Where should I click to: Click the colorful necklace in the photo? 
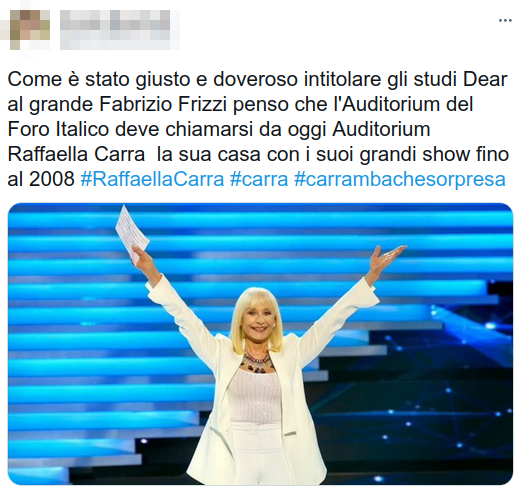point(256,362)
